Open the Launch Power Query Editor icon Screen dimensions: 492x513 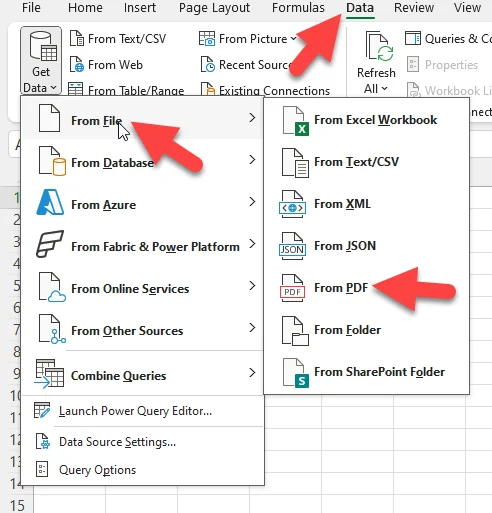42,410
